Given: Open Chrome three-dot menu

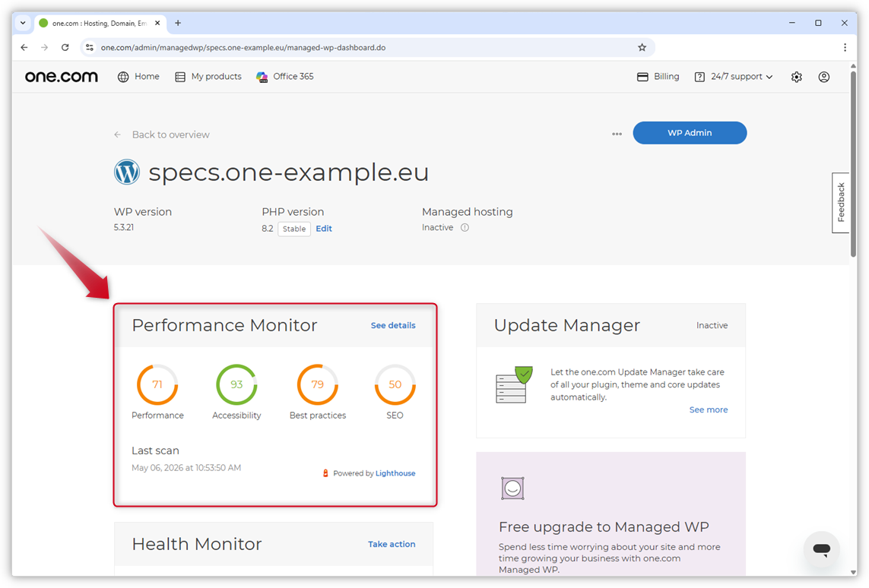Looking at the screenshot, I should (x=845, y=48).
